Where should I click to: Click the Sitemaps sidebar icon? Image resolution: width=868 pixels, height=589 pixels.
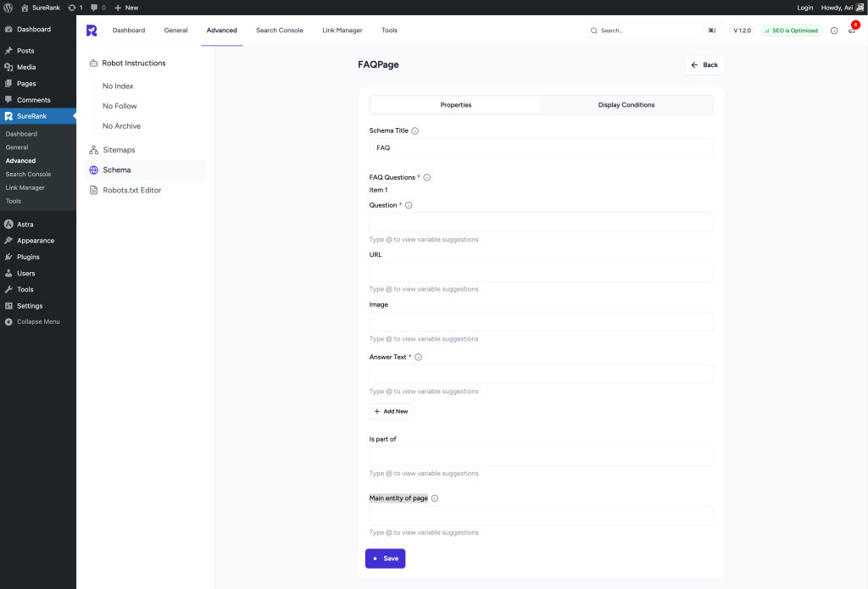coord(93,149)
